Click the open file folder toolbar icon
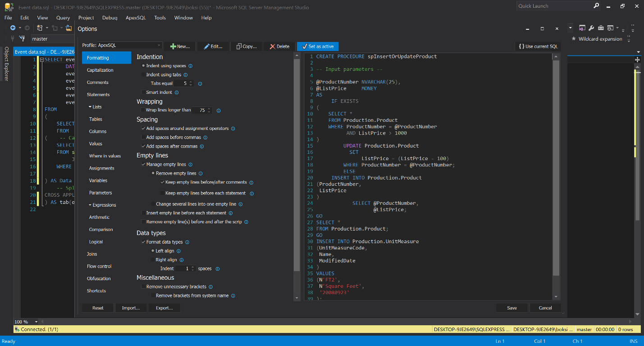This screenshot has width=644, height=346. point(69,28)
